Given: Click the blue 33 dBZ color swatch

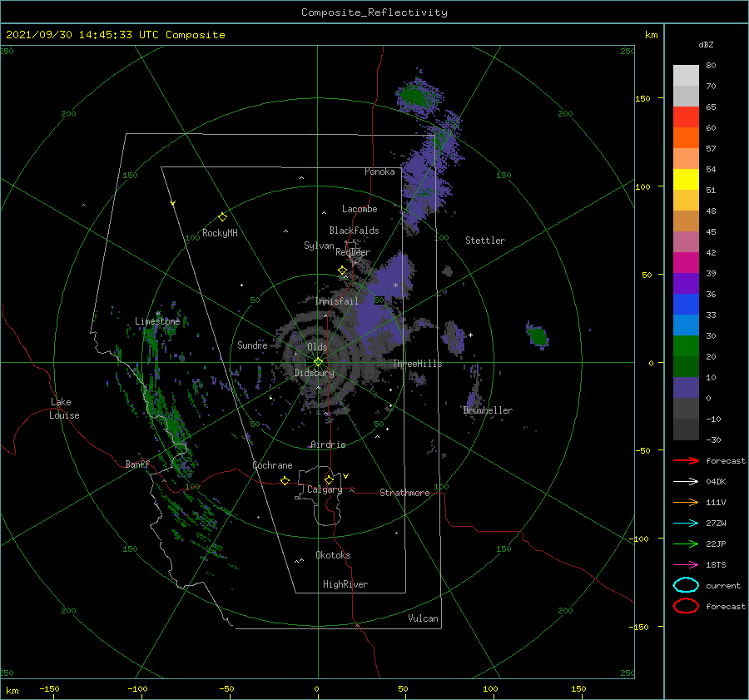Looking at the screenshot, I should [686, 305].
